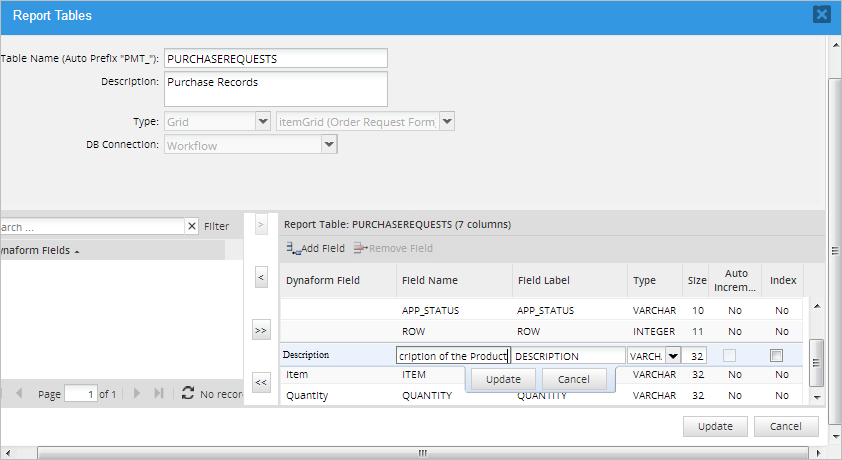Close the Report Tables dialog
Viewport: 842px width, 460px height.
[821, 14]
